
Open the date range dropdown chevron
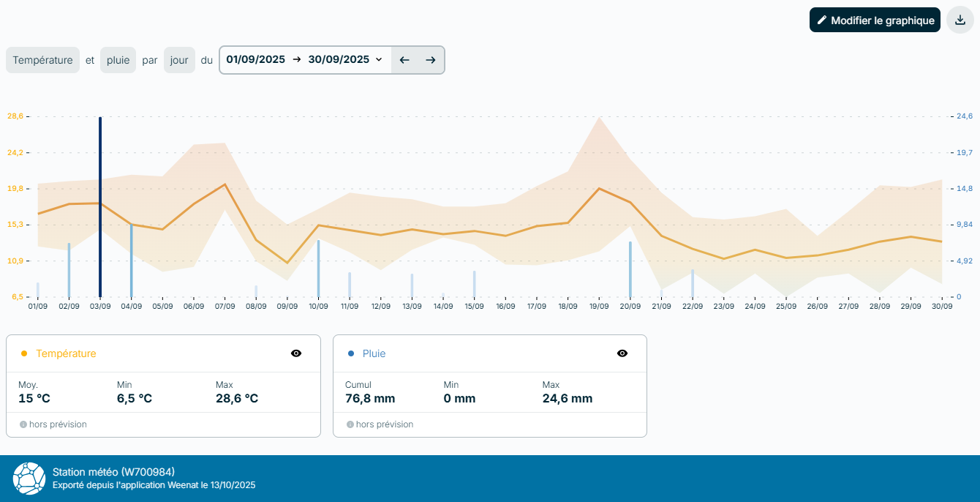[379, 60]
